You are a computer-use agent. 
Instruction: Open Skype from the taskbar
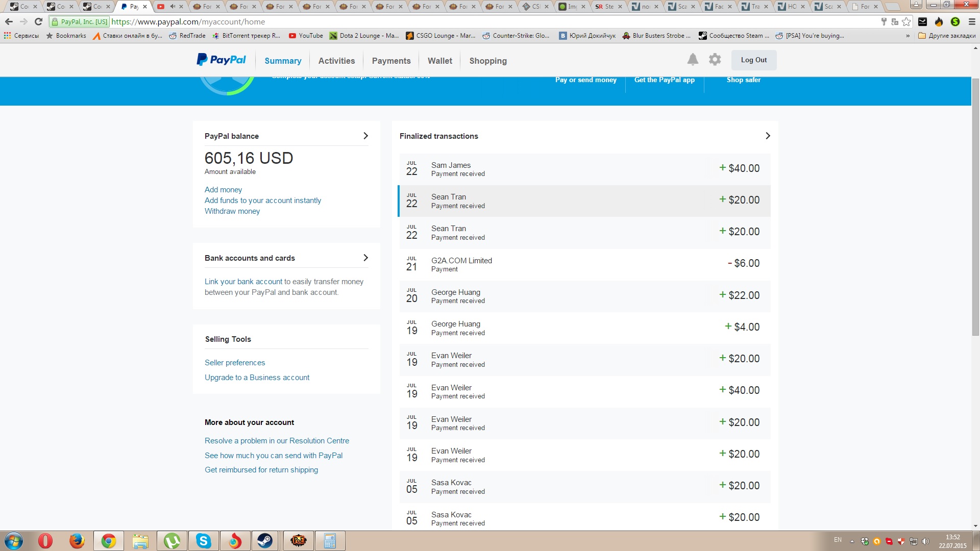coord(203,541)
